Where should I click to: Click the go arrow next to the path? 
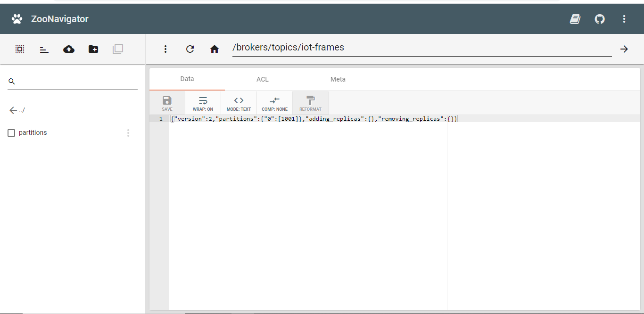pos(624,49)
